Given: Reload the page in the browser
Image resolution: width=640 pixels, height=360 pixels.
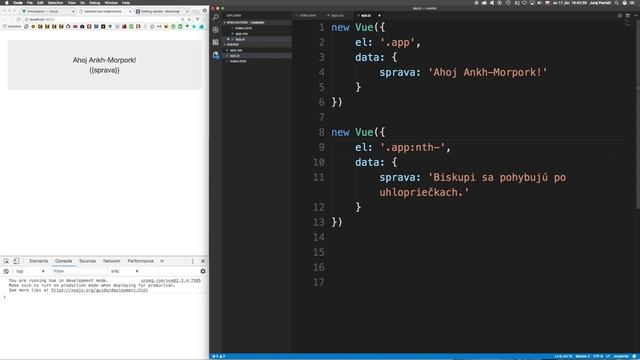Looking at the screenshot, I should click(x=18, y=20).
